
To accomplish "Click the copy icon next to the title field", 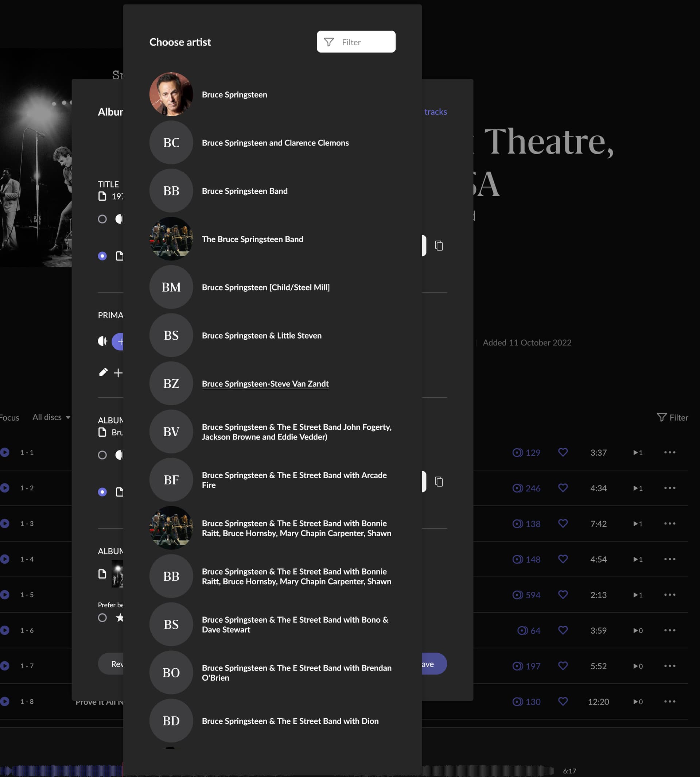I will [439, 246].
